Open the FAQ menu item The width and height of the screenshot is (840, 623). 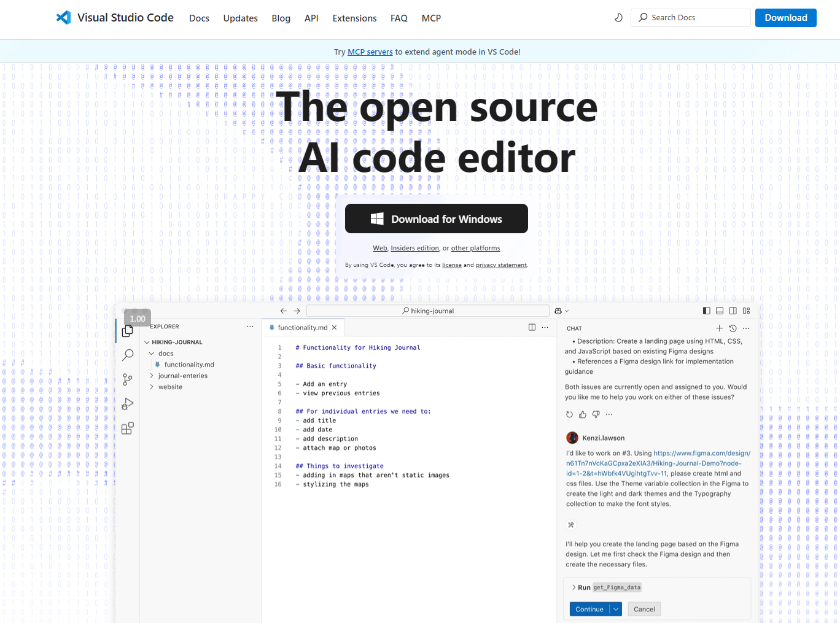click(399, 18)
